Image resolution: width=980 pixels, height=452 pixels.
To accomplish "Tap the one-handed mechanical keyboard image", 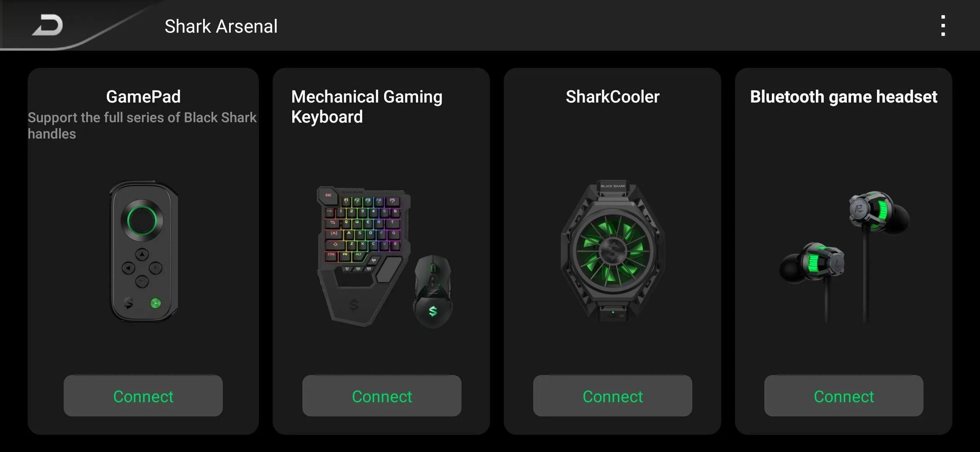I will 364,255.
